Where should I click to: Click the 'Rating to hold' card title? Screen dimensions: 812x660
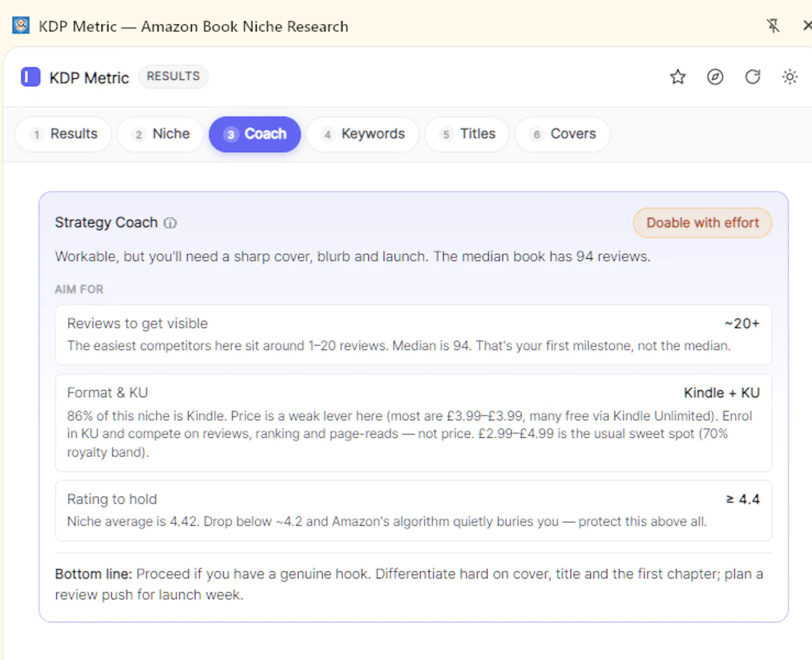(112, 499)
